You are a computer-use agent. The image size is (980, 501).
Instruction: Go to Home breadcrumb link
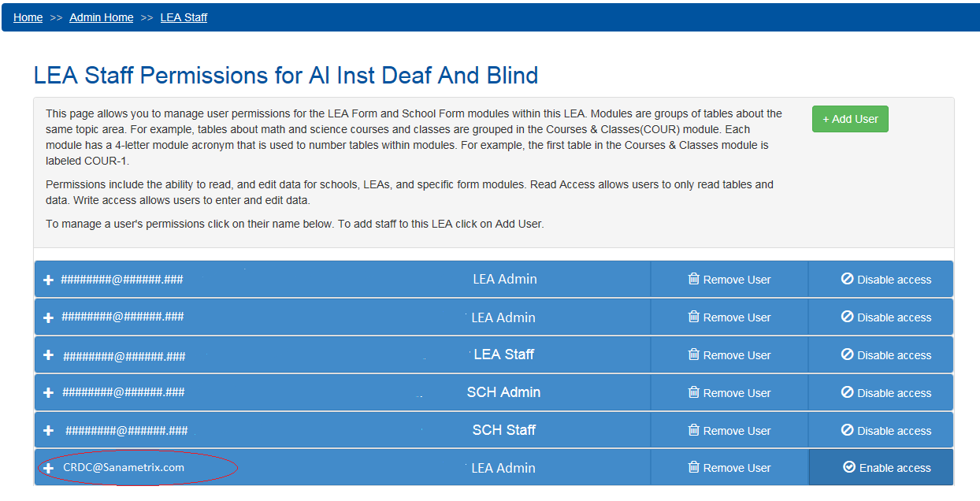coord(28,17)
